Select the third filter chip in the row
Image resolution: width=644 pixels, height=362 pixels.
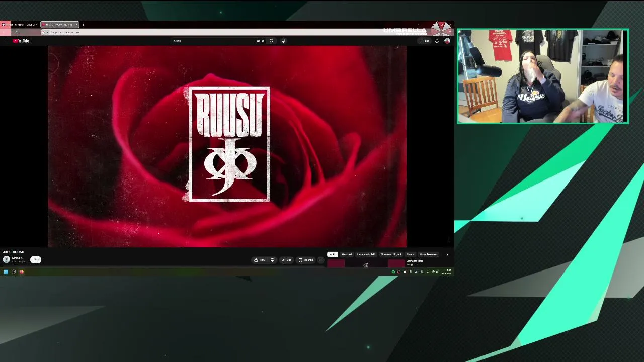click(x=366, y=254)
